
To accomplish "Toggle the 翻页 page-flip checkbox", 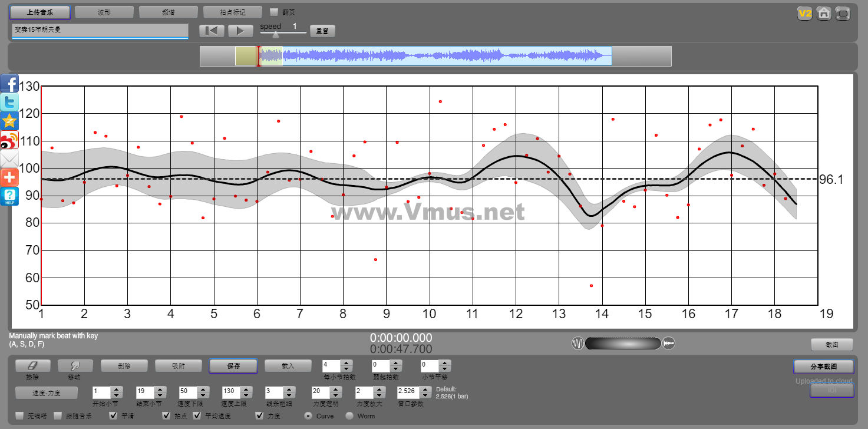I will click(273, 12).
